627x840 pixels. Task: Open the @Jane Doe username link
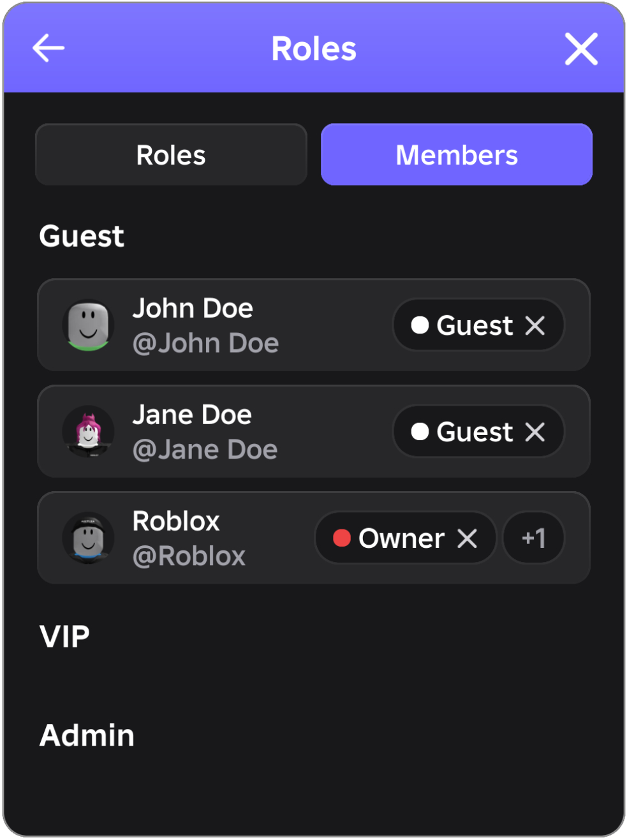coord(205,450)
